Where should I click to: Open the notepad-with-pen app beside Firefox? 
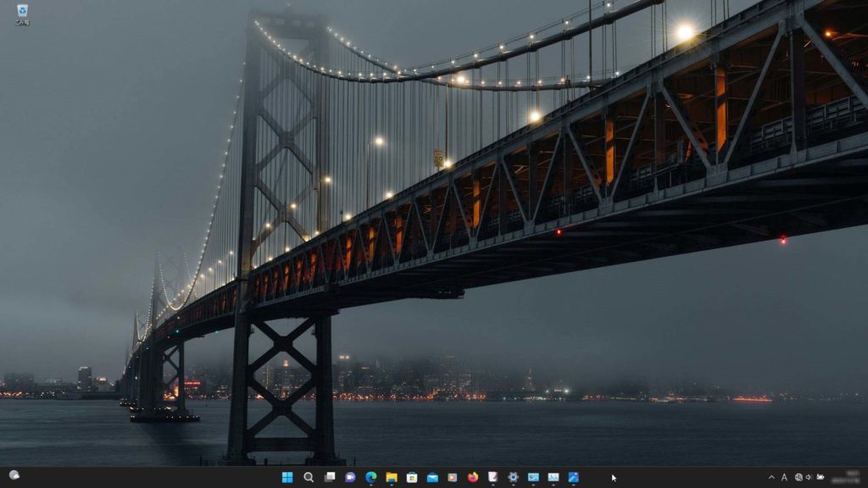point(492,477)
